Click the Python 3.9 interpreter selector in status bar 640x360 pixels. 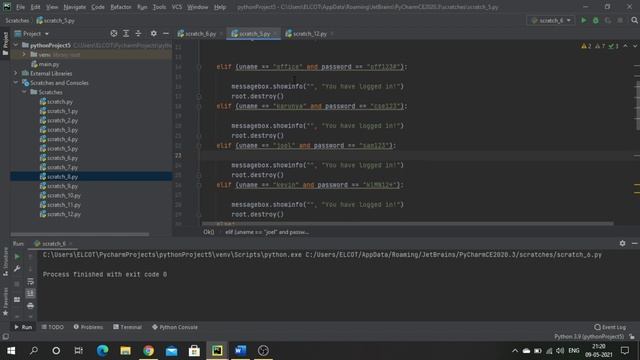(x=589, y=337)
